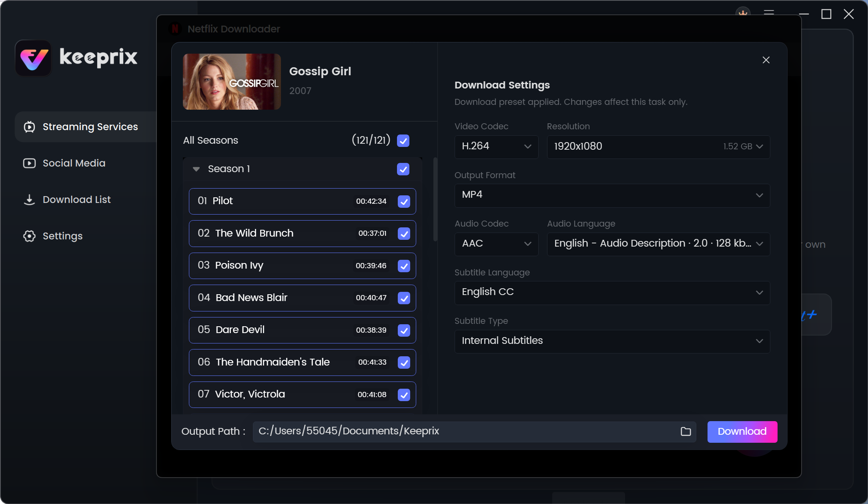Open Streaming Services in the sidebar
This screenshot has height=504, width=868.
[86, 127]
